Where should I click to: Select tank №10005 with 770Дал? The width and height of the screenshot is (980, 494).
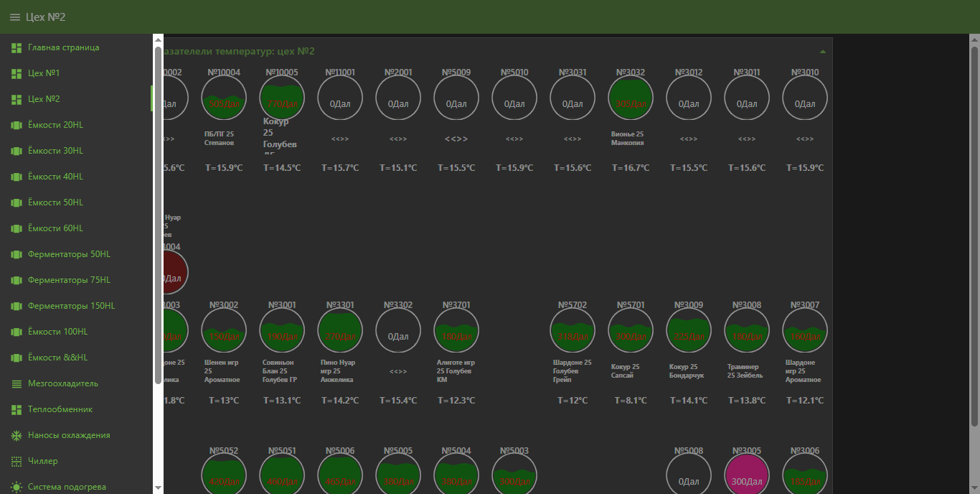pos(282,98)
